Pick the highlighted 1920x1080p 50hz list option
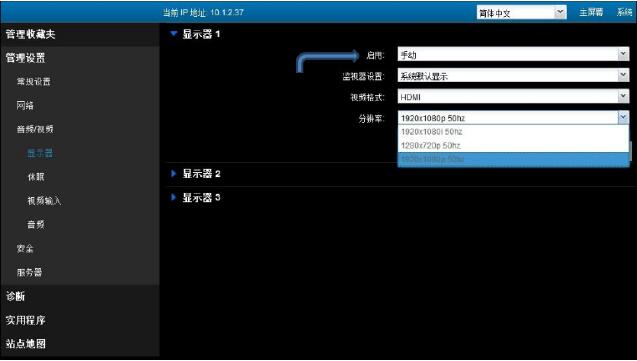This screenshot has width=637, height=361. pos(514,159)
